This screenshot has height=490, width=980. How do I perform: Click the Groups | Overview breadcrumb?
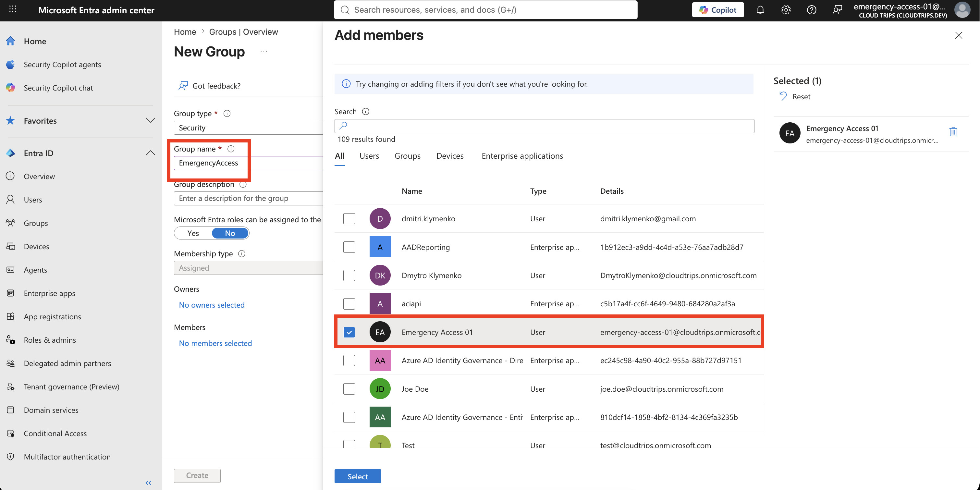[x=243, y=32]
